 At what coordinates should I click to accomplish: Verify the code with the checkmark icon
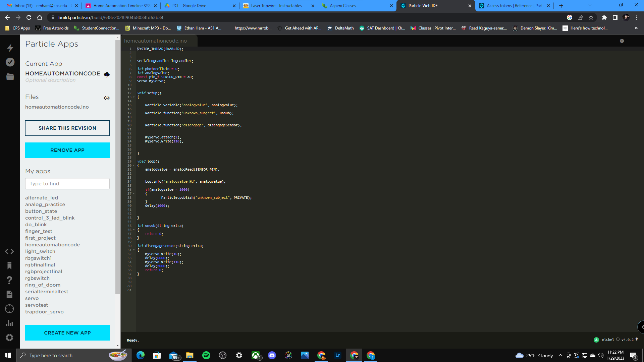tap(10, 62)
